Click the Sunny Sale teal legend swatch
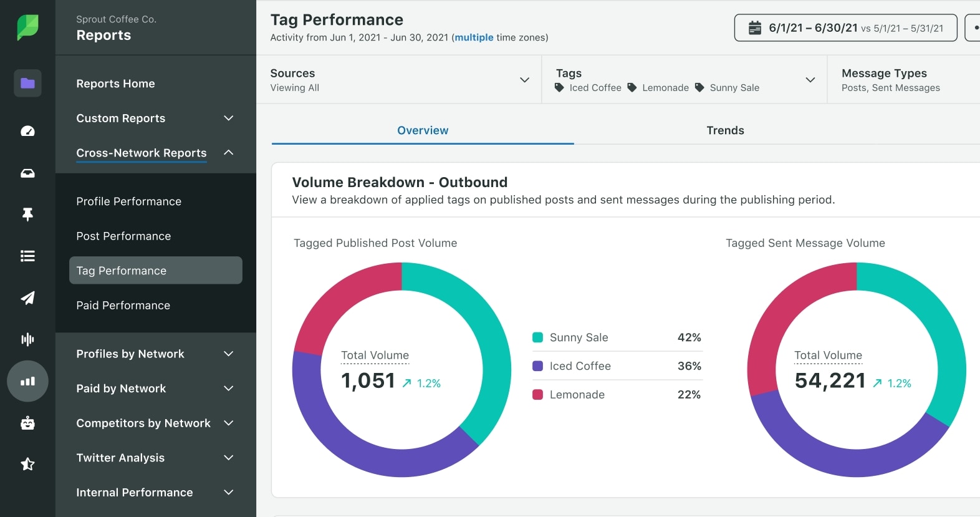Screen dimensions: 980x517 pos(537,337)
